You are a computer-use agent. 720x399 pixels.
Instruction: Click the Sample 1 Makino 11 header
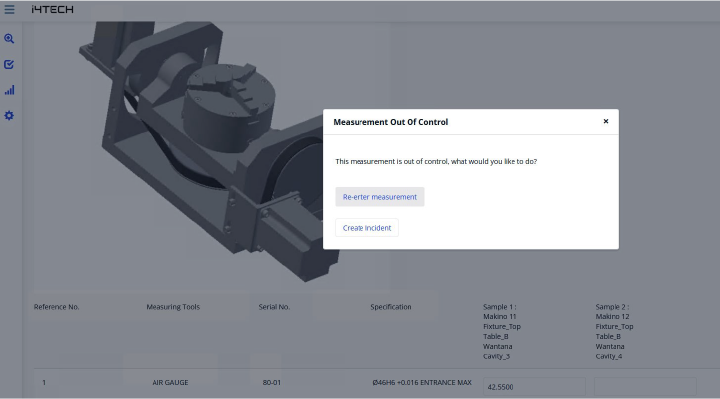pos(502,331)
